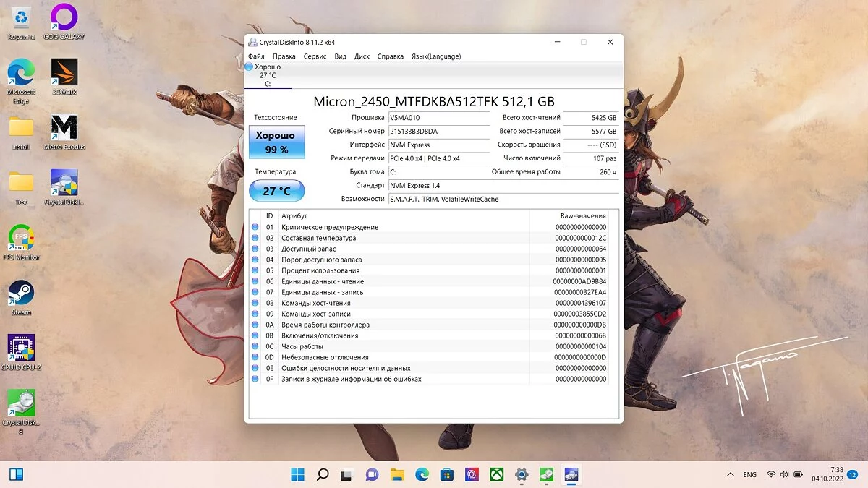Click the Microsoft Store taskbar icon
This screenshot has width=868, height=488.
pyautogui.click(x=447, y=475)
